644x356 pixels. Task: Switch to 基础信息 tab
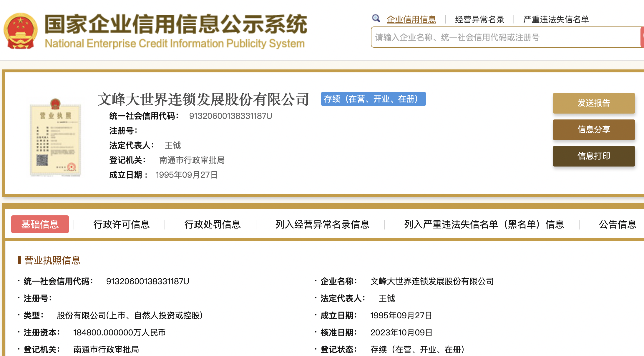point(40,224)
